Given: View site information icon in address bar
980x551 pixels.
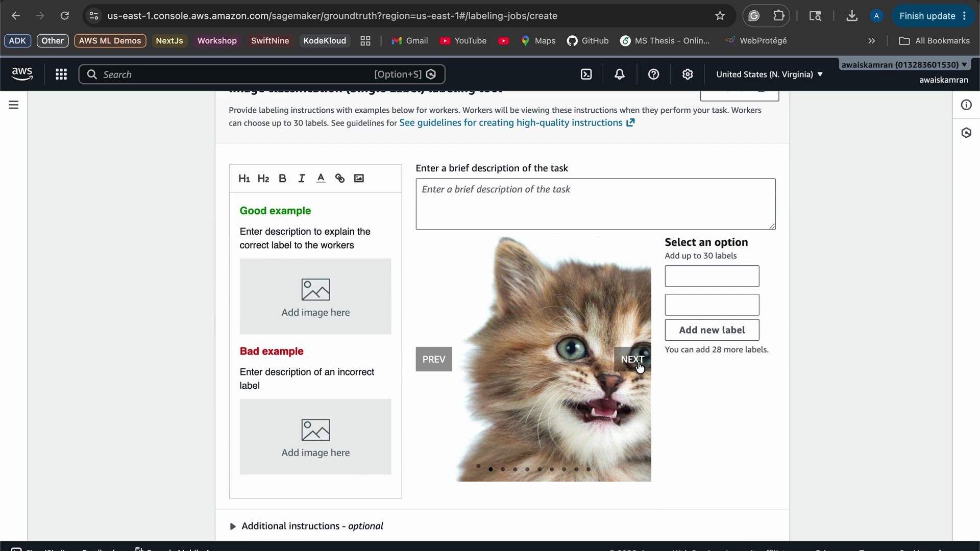Looking at the screenshot, I should point(94,16).
